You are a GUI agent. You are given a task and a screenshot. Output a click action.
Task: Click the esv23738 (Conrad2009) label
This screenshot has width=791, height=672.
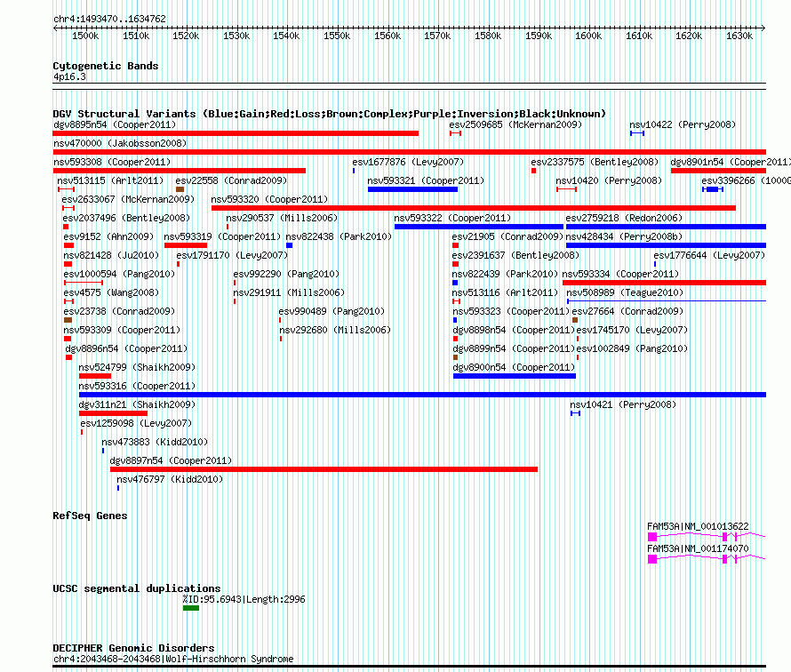[119, 311]
